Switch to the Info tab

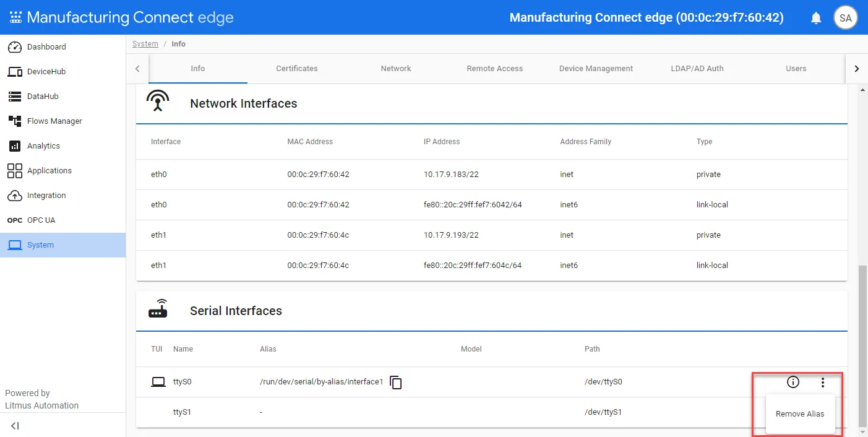(198, 69)
